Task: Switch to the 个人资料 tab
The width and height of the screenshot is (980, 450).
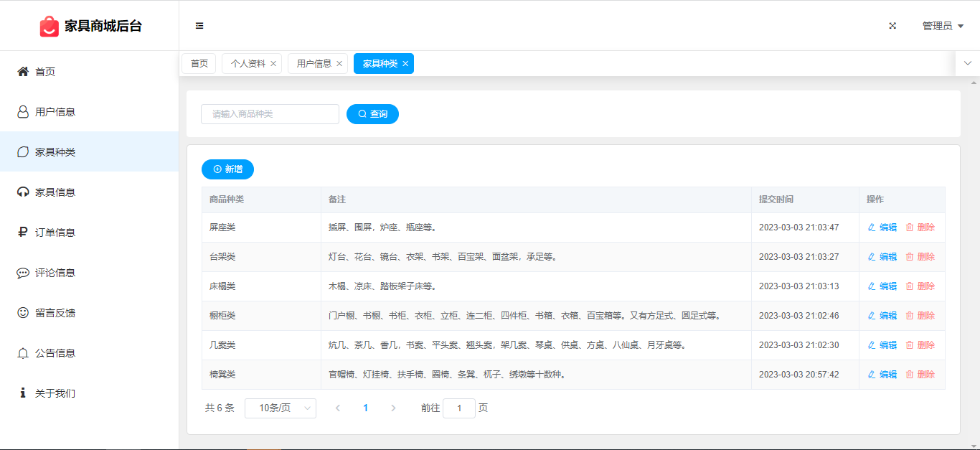Action: coord(248,64)
